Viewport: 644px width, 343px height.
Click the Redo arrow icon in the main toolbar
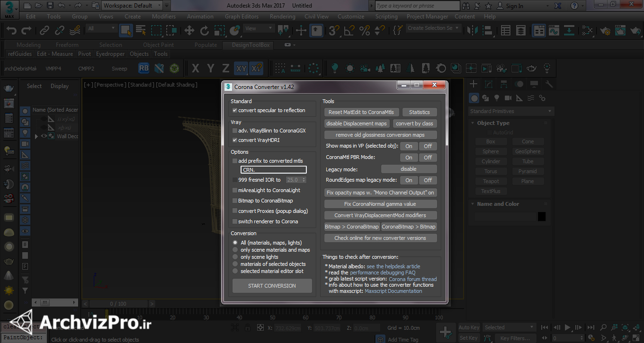[27, 30]
